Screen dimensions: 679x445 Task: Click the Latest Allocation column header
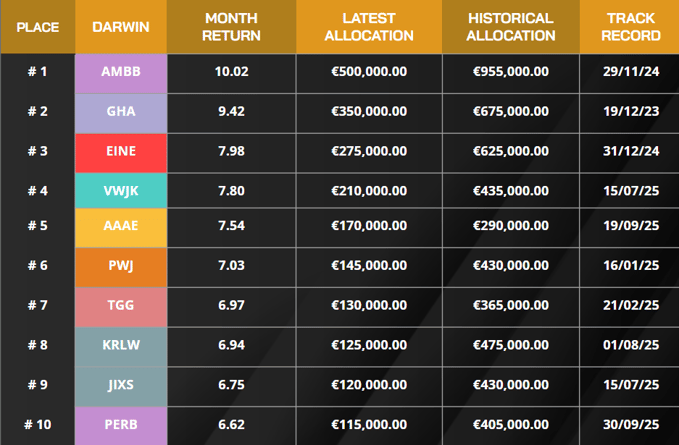coord(369,27)
